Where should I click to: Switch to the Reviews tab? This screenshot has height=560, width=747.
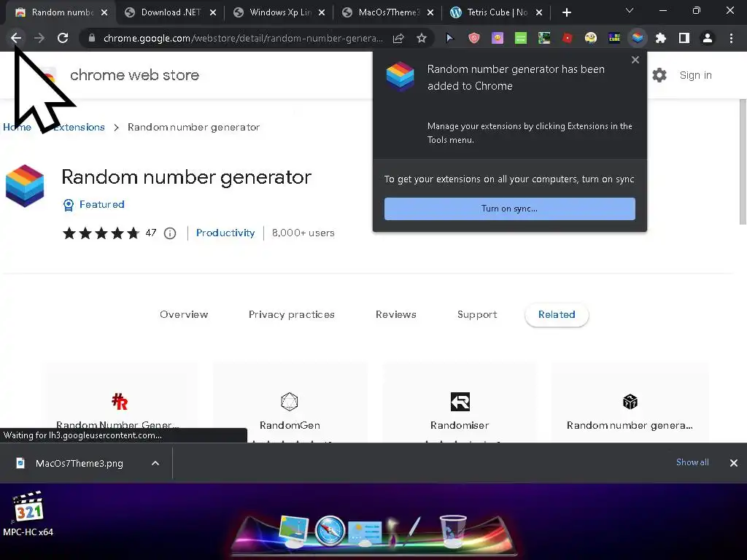tap(396, 314)
